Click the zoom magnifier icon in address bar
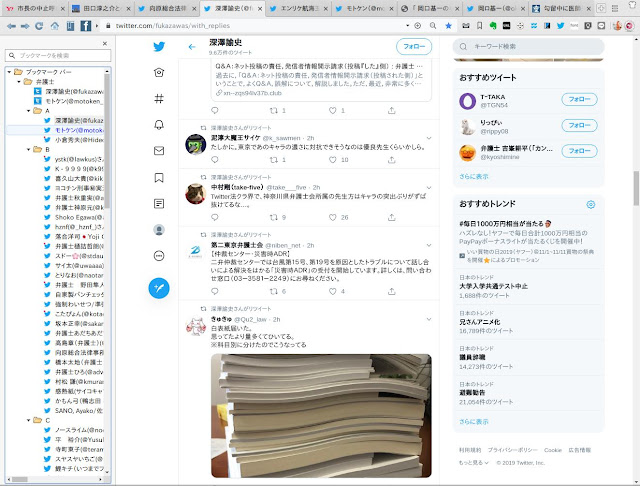Screen dimensions: 640x486 click(x=433, y=26)
